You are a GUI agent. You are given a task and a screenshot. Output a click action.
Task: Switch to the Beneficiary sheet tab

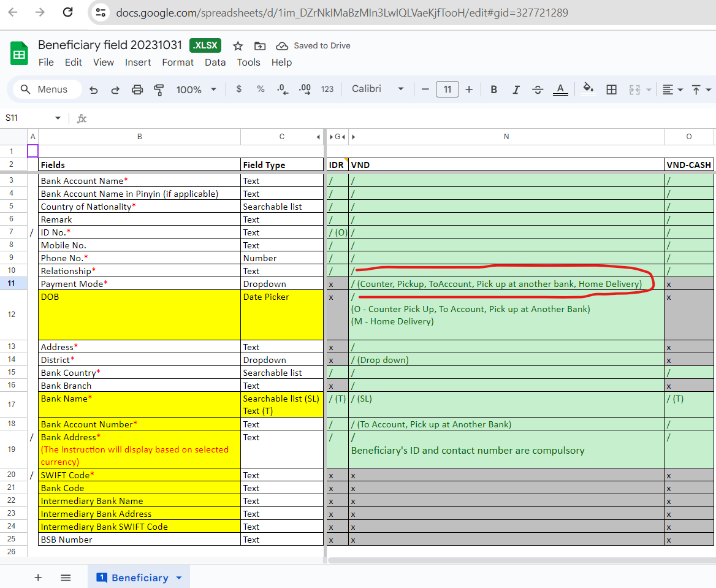tap(139, 578)
